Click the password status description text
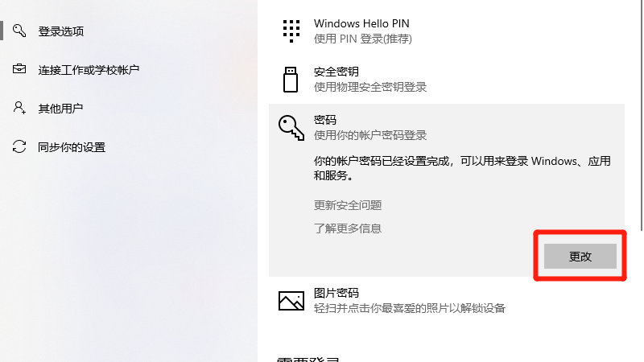 tap(462, 167)
